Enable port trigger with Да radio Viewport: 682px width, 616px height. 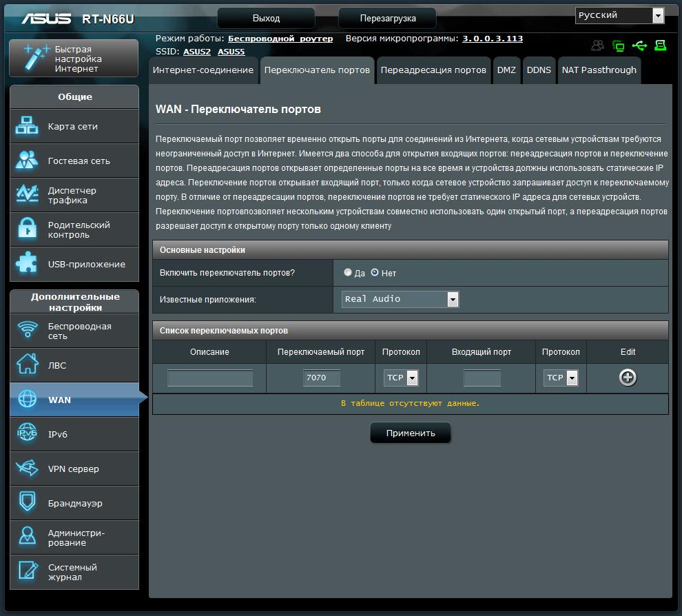click(x=347, y=272)
